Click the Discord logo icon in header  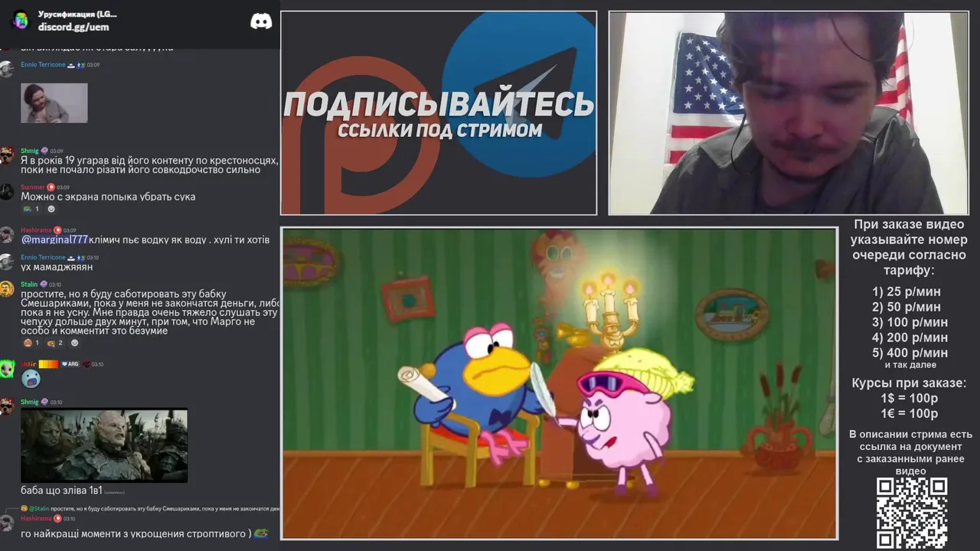pos(261,21)
